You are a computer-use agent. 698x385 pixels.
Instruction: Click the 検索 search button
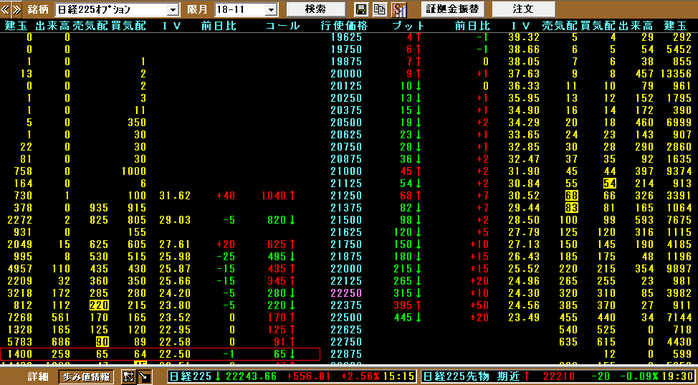coord(316,9)
